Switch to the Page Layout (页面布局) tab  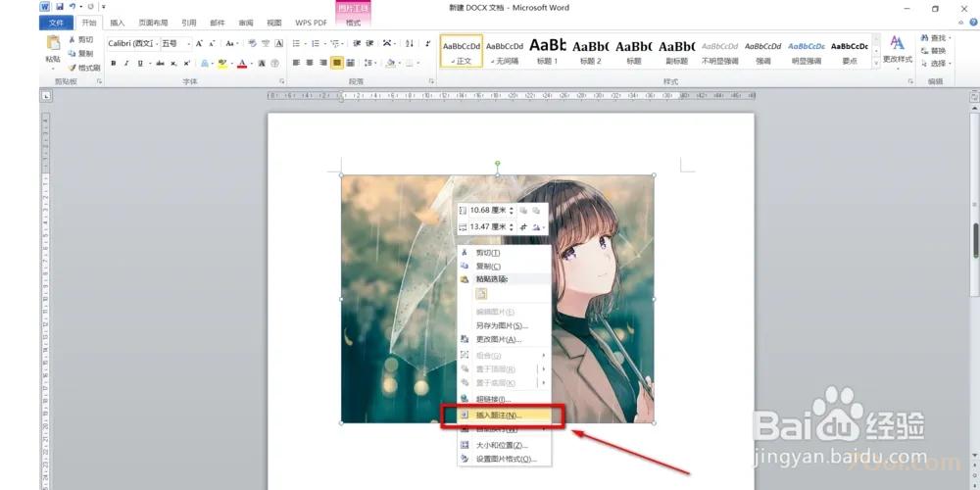point(153,23)
